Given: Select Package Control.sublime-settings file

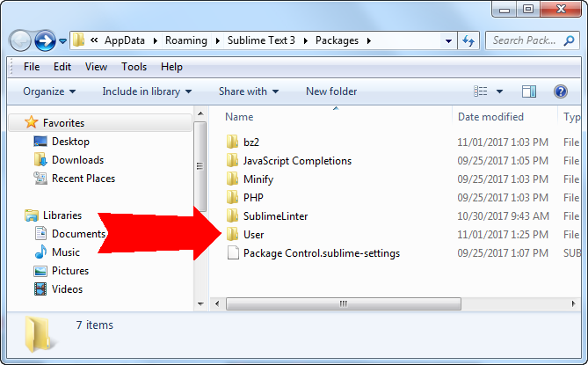Looking at the screenshot, I should [321, 253].
